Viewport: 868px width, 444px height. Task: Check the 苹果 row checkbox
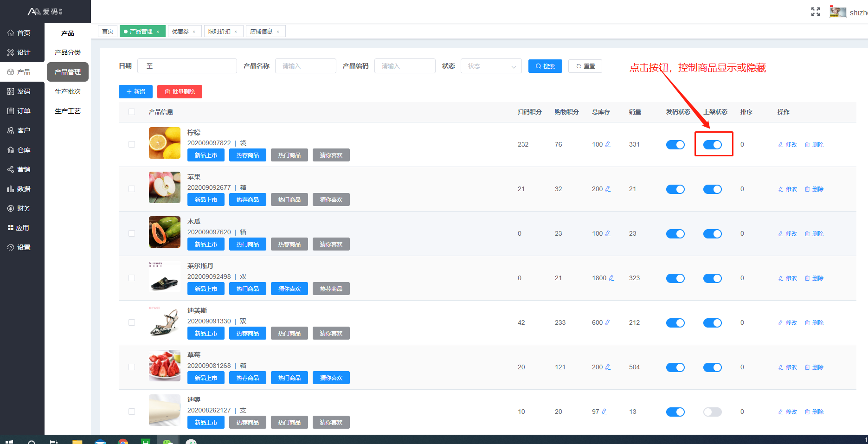click(x=132, y=189)
